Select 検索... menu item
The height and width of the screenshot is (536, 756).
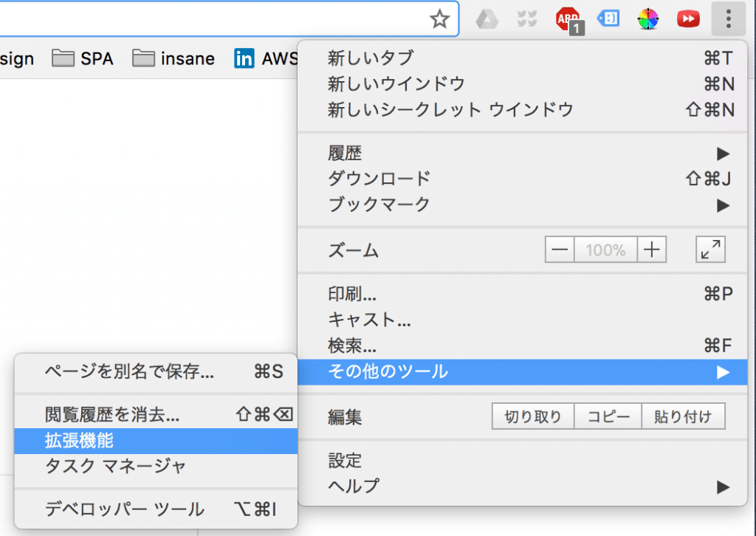[522, 346]
